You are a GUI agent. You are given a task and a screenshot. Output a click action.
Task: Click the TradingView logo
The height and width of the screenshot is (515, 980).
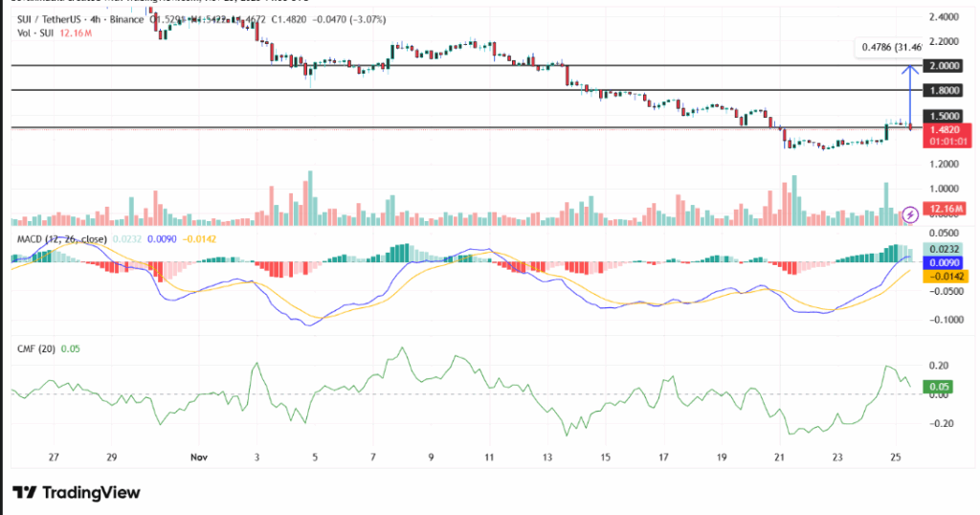click(77, 492)
